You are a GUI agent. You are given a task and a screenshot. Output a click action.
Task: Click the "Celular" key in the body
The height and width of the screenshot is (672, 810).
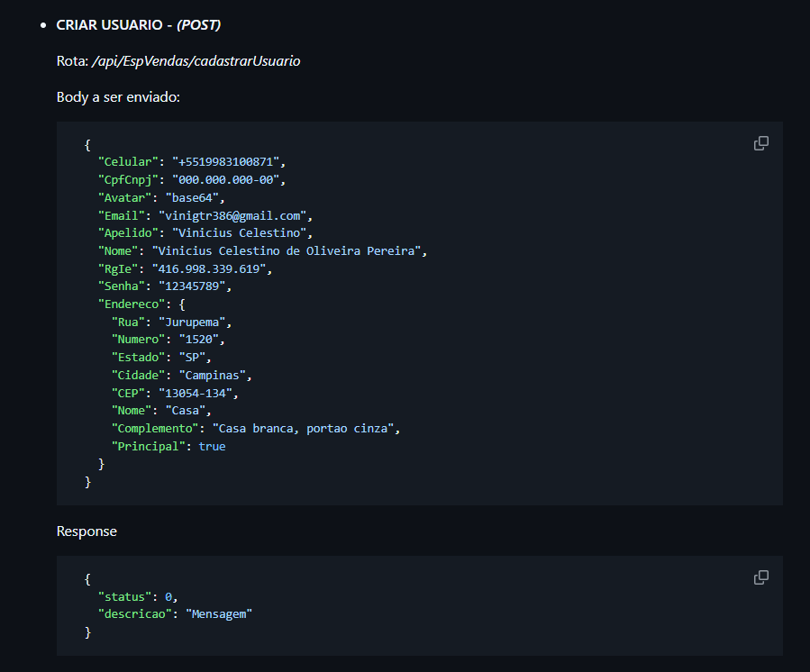128,161
